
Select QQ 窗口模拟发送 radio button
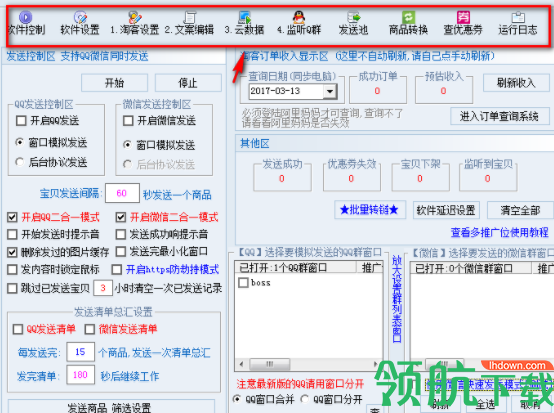(x=20, y=142)
